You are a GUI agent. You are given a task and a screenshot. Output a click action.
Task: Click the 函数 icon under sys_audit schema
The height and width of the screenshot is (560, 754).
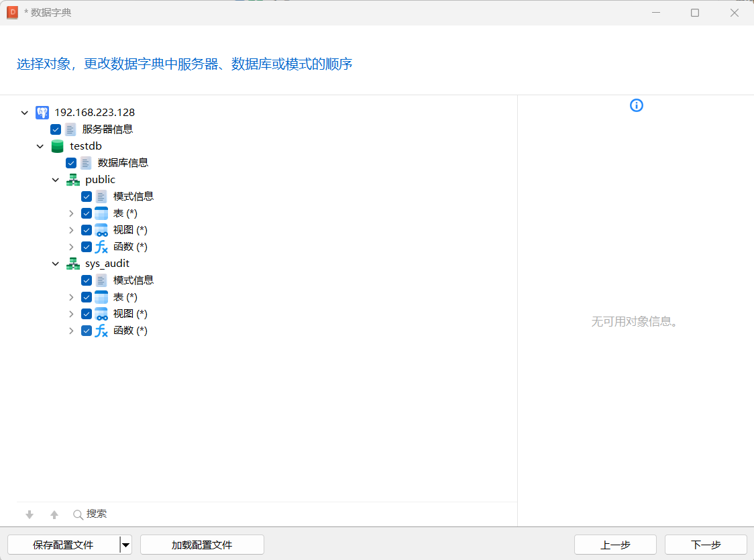pos(101,331)
